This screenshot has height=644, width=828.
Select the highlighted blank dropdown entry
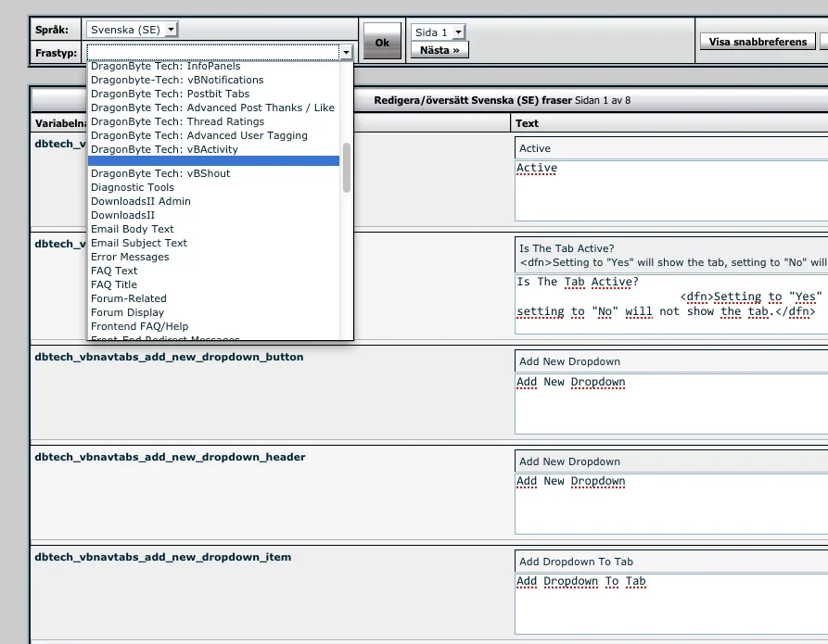(x=213, y=161)
